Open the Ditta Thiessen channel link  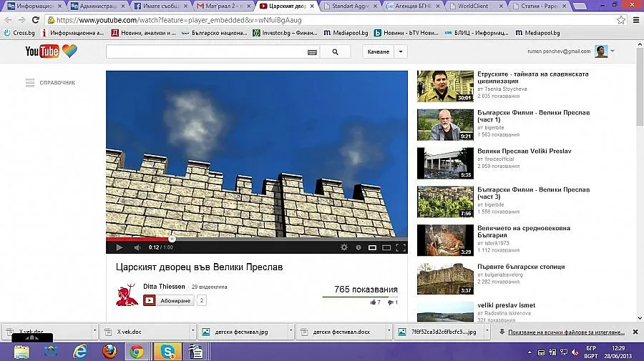164,286
